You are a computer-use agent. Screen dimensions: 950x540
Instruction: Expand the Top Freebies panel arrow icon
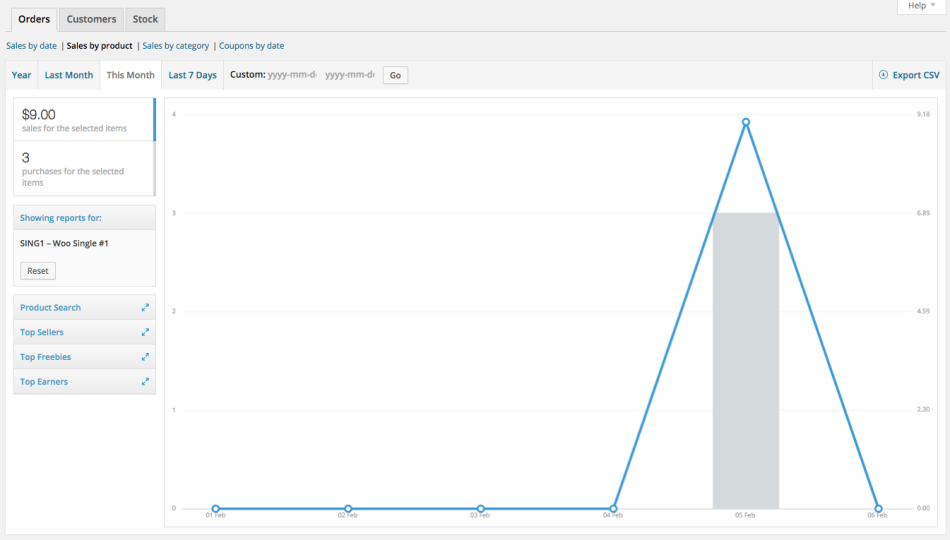point(145,357)
